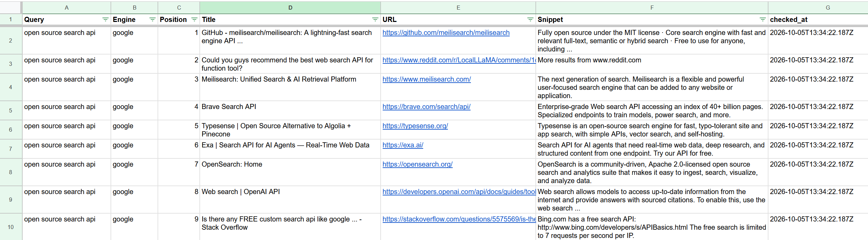Open the github.com/meilisearch/meilisearch link
The image size is (868, 240).
tap(446, 33)
